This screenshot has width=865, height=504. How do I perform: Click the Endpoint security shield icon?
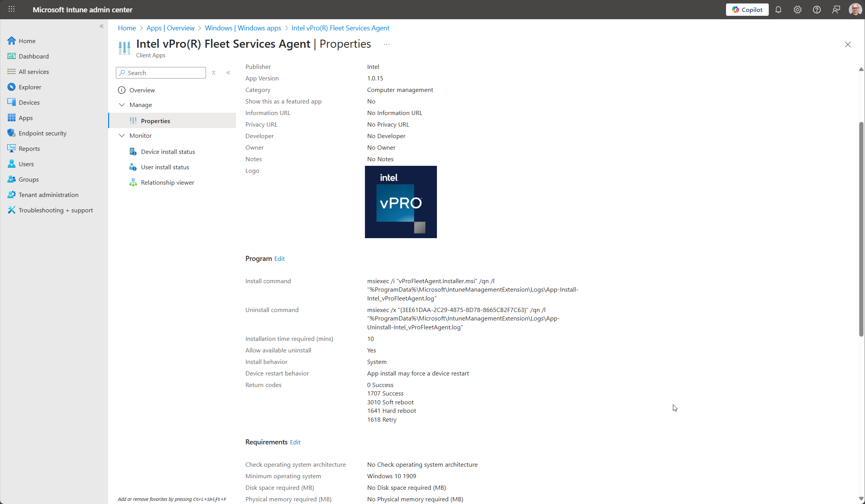coord(12,133)
